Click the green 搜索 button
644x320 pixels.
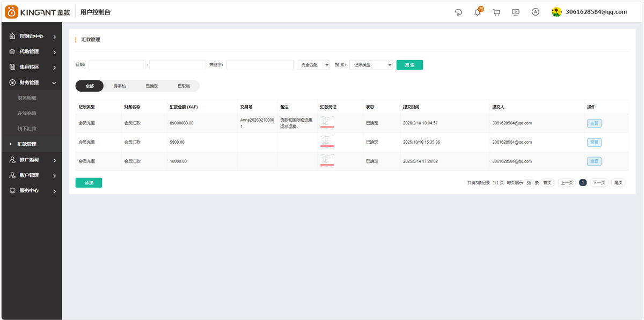(409, 65)
